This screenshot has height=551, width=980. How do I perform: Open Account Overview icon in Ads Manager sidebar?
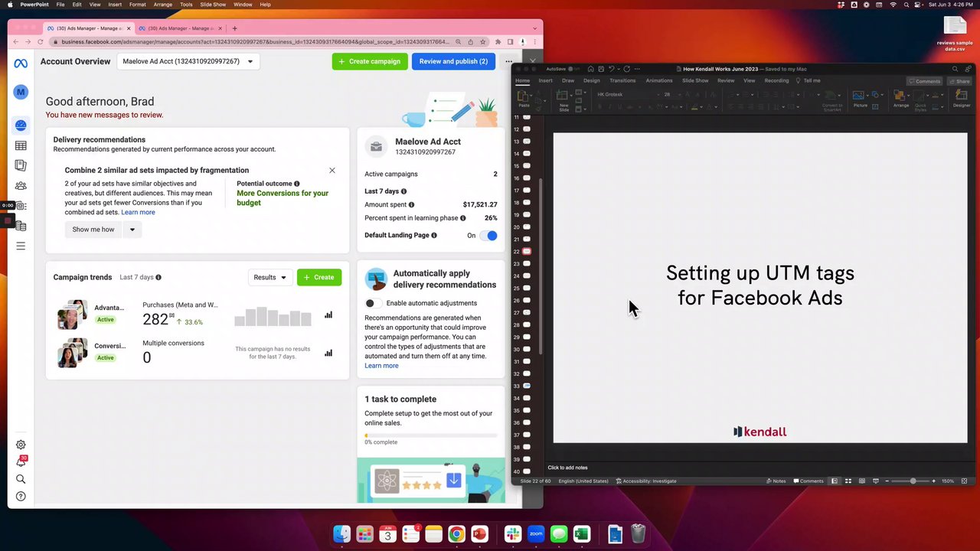[21, 126]
